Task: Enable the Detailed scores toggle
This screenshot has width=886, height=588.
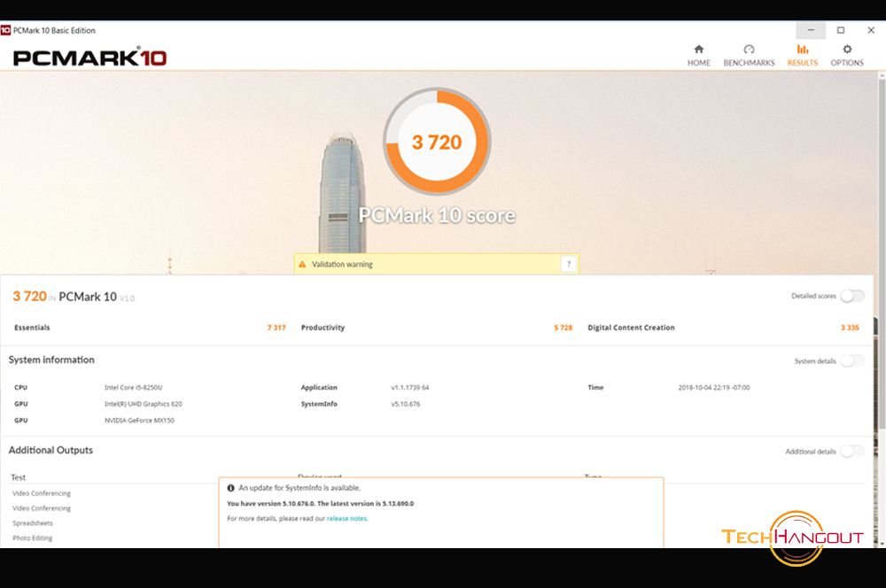Action: click(852, 296)
